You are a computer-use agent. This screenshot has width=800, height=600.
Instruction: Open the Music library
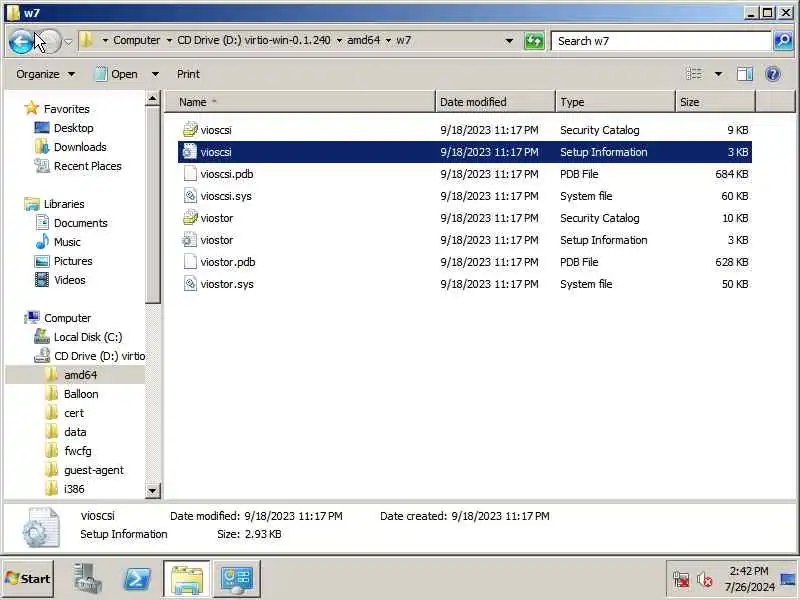point(67,242)
